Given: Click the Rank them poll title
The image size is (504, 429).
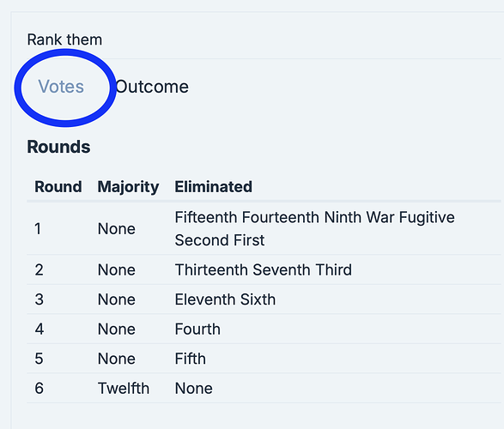Looking at the screenshot, I should click(x=64, y=39).
